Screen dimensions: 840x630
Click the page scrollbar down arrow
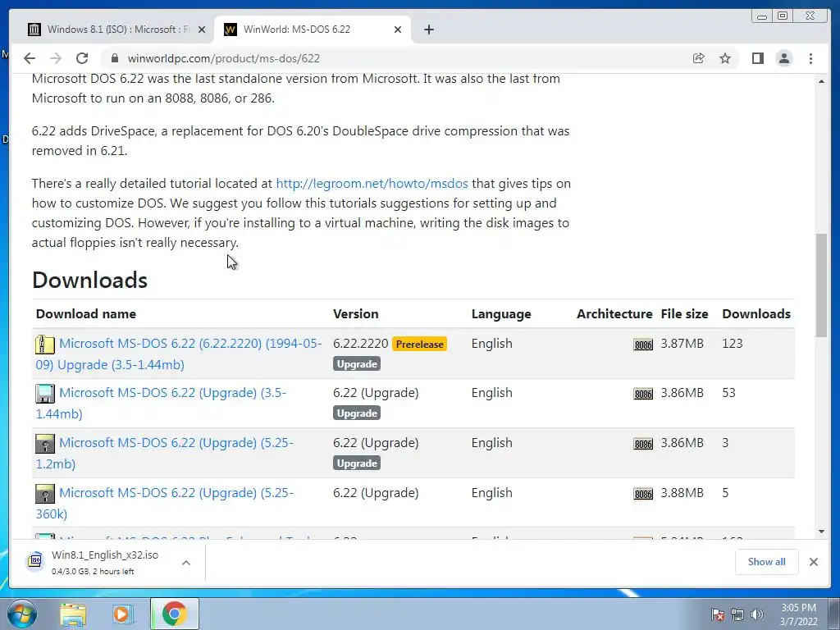821,532
